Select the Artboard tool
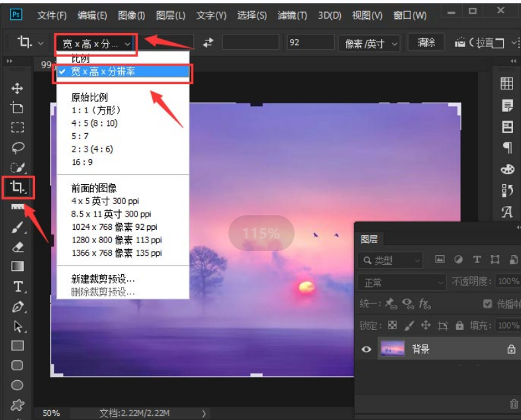 [x=17, y=108]
